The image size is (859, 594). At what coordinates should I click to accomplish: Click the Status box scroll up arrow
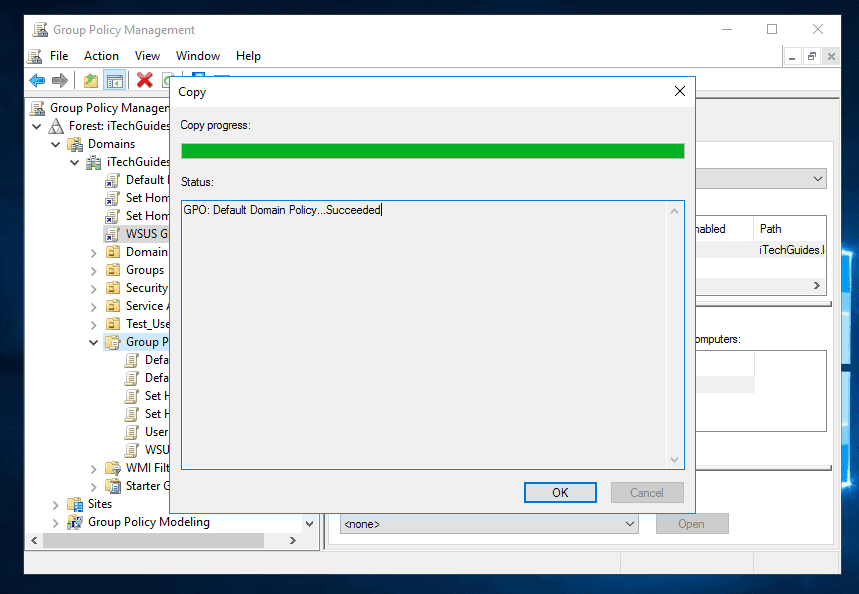point(674,211)
